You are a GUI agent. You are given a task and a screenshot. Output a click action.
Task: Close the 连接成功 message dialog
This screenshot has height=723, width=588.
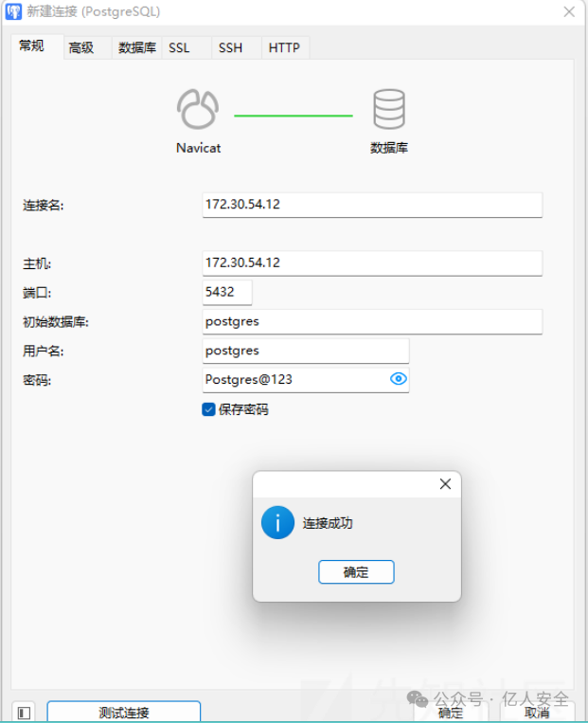(x=445, y=483)
